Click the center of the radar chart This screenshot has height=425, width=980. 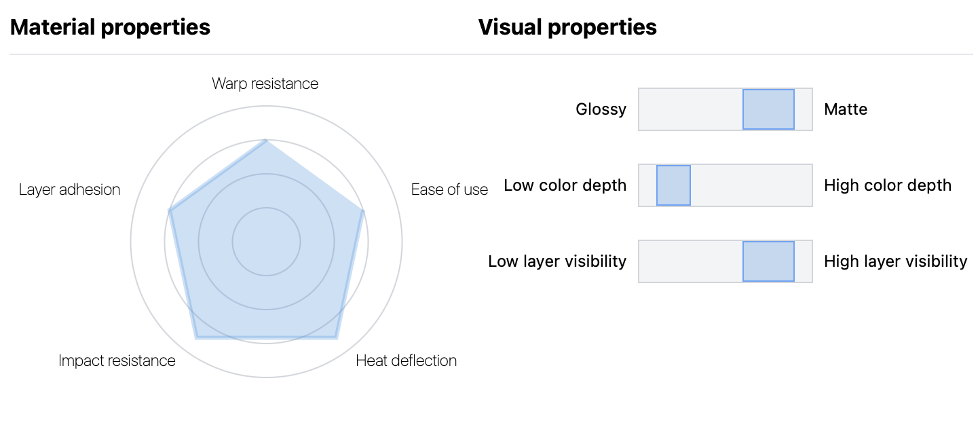pyautogui.click(x=266, y=242)
